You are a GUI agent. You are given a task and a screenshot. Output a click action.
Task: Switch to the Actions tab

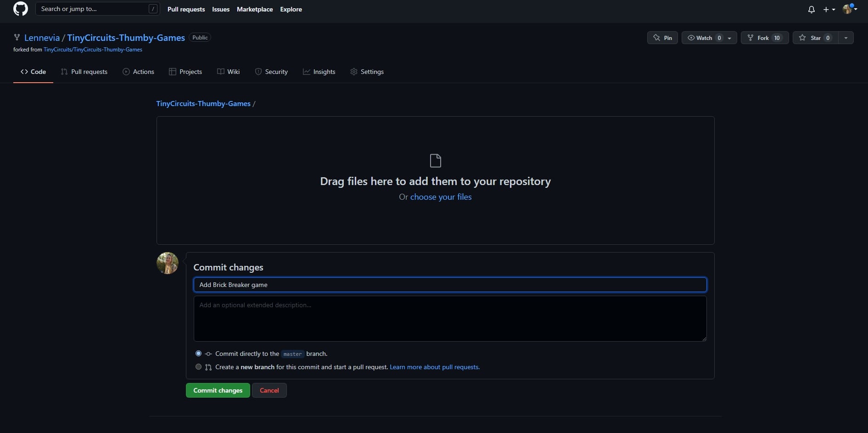click(138, 72)
